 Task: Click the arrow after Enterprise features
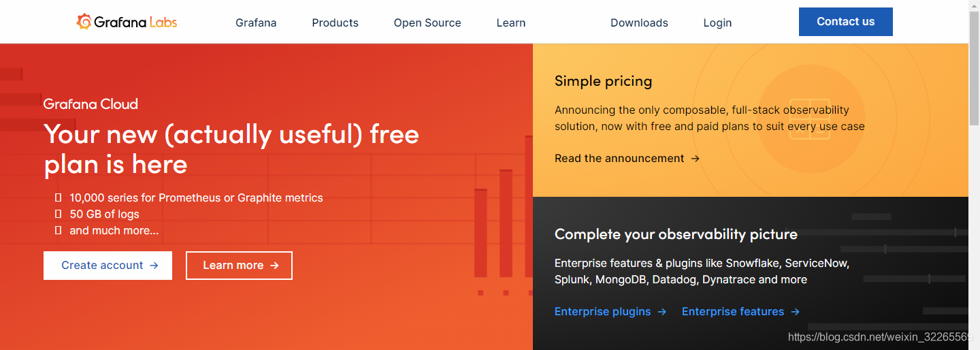795,312
